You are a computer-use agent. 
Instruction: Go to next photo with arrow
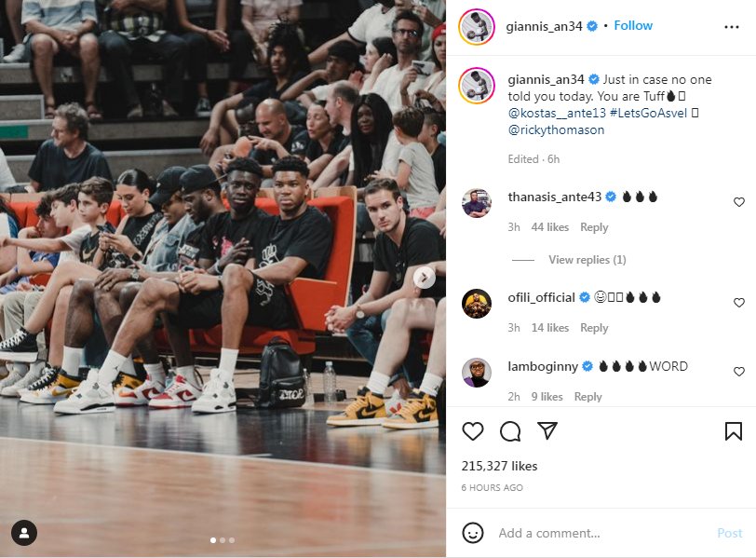pos(425,278)
